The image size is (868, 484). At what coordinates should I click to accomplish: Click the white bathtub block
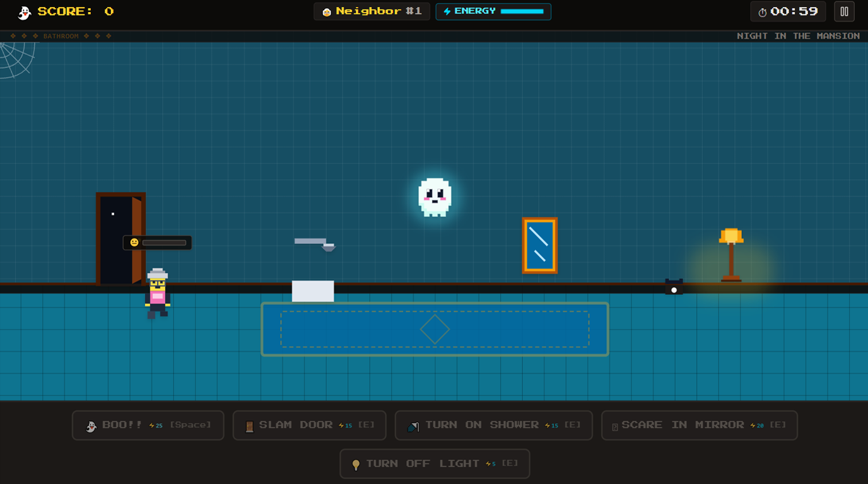point(313,291)
